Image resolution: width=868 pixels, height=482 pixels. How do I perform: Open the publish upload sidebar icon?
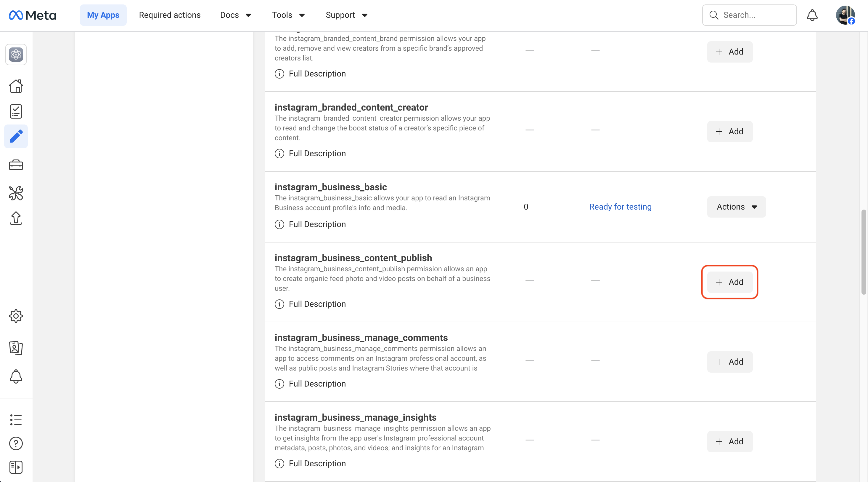click(x=16, y=218)
